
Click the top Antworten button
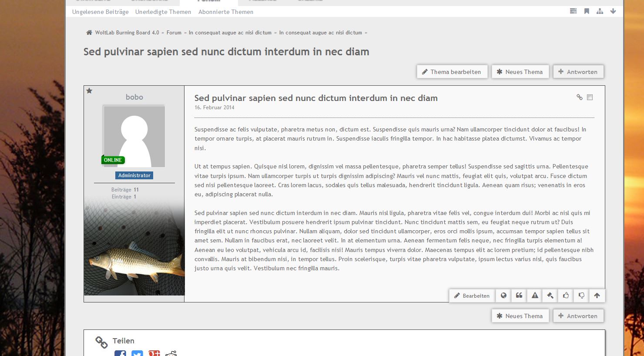[x=578, y=72]
